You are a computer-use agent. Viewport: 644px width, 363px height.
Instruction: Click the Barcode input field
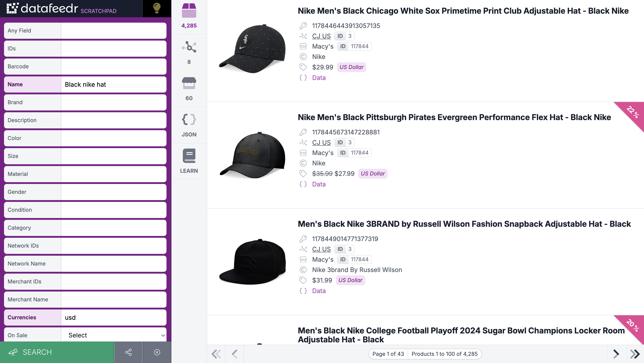pos(114,66)
